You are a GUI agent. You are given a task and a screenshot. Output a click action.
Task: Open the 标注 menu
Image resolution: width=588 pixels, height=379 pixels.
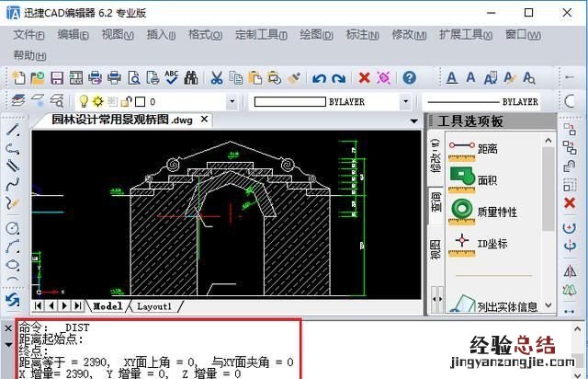click(x=362, y=35)
